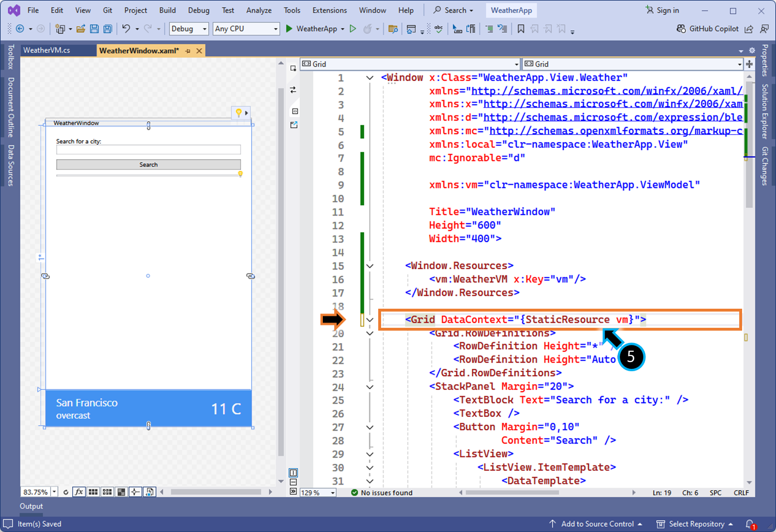Click Select Repository in status bar
This screenshot has width=776, height=532.
pyautogui.click(x=695, y=524)
